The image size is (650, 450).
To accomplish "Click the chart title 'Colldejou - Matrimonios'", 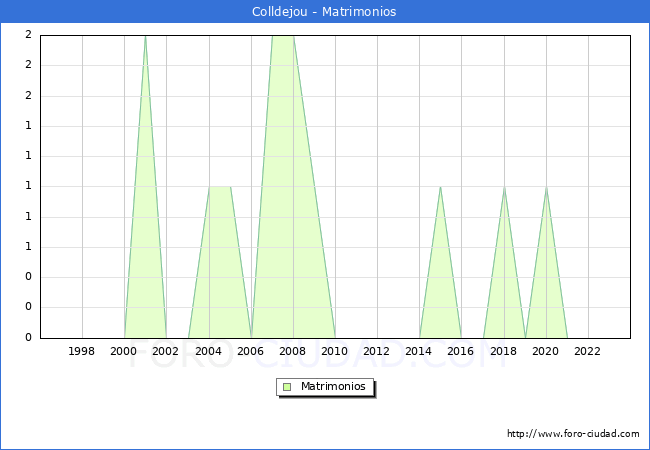I will pos(324,12).
